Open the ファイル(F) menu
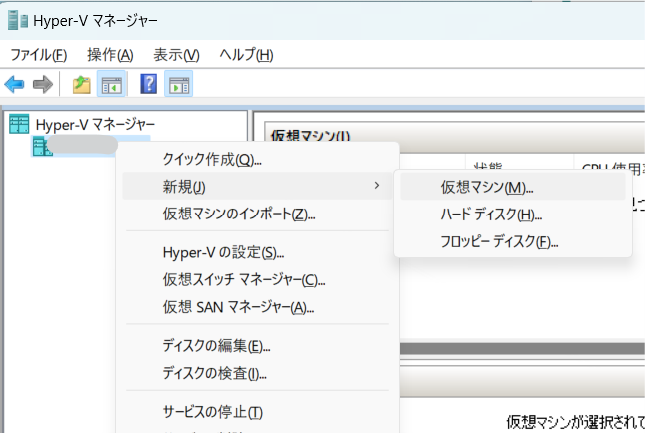The height and width of the screenshot is (433, 645). point(38,55)
